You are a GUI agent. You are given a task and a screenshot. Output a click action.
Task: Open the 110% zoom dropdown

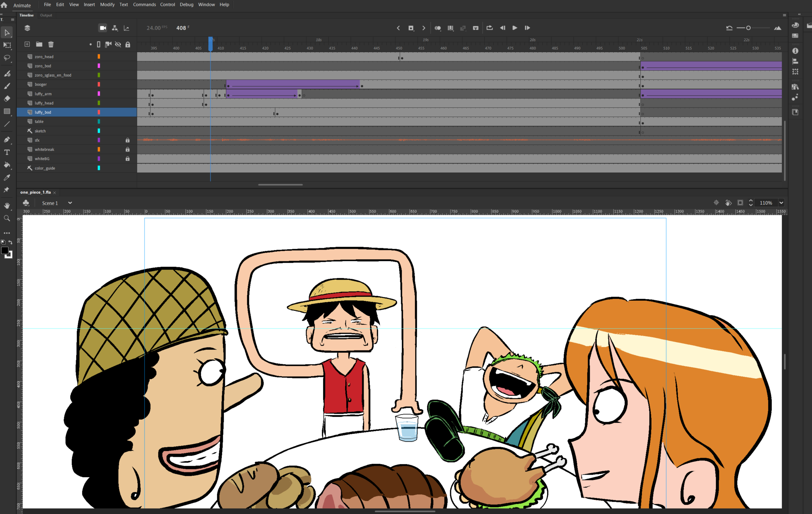781,203
